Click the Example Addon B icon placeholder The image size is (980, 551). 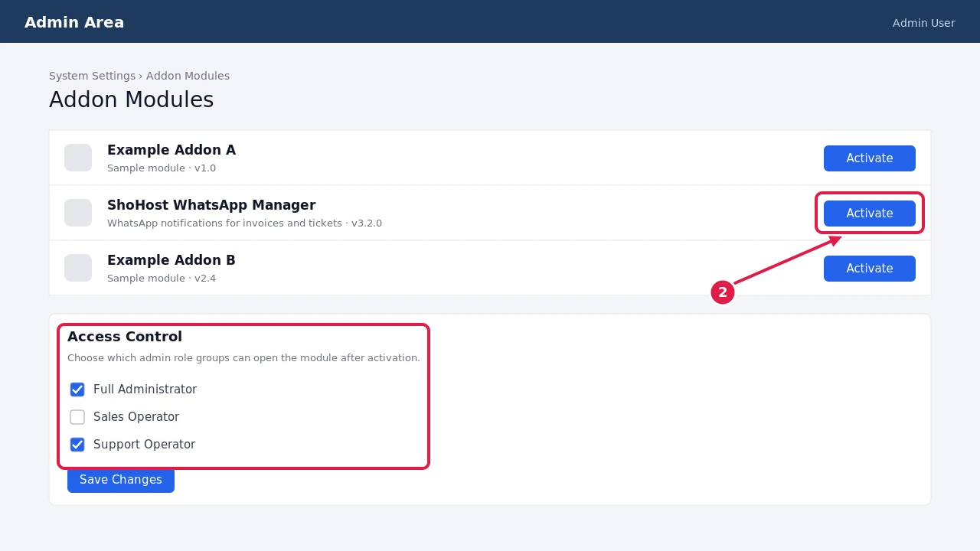pos(78,268)
